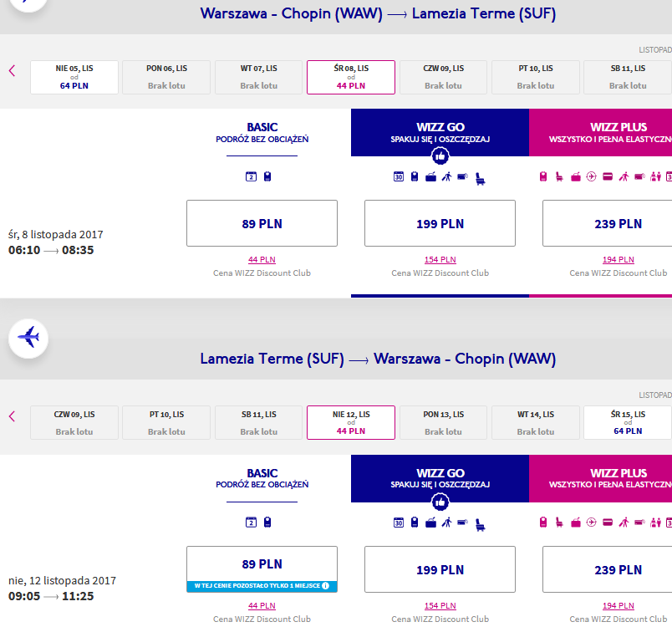This screenshot has height=627, width=672.
Task: Click calendar '30' icon under WIZZ GO, return flight
Action: pos(399,522)
